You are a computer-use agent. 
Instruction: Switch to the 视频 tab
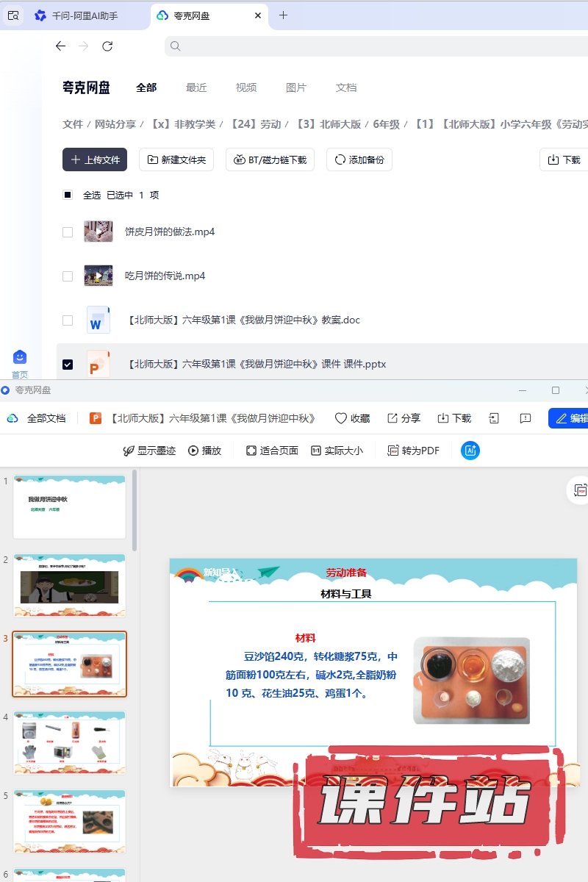pyautogui.click(x=246, y=87)
